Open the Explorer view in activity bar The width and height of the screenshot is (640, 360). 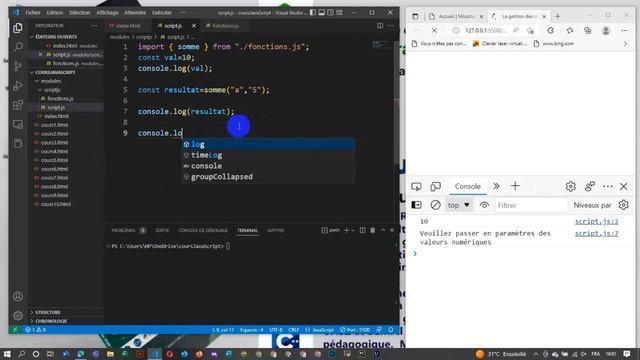(18, 28)
